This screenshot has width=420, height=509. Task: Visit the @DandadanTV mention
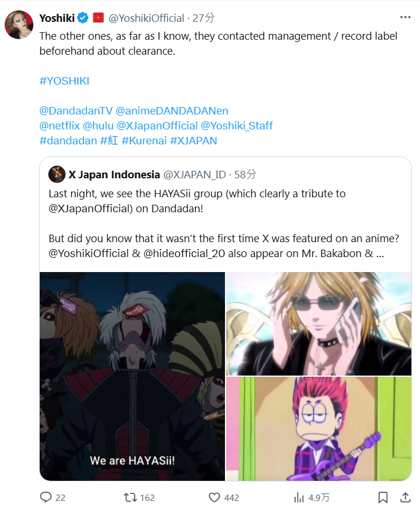coord(76,110)
